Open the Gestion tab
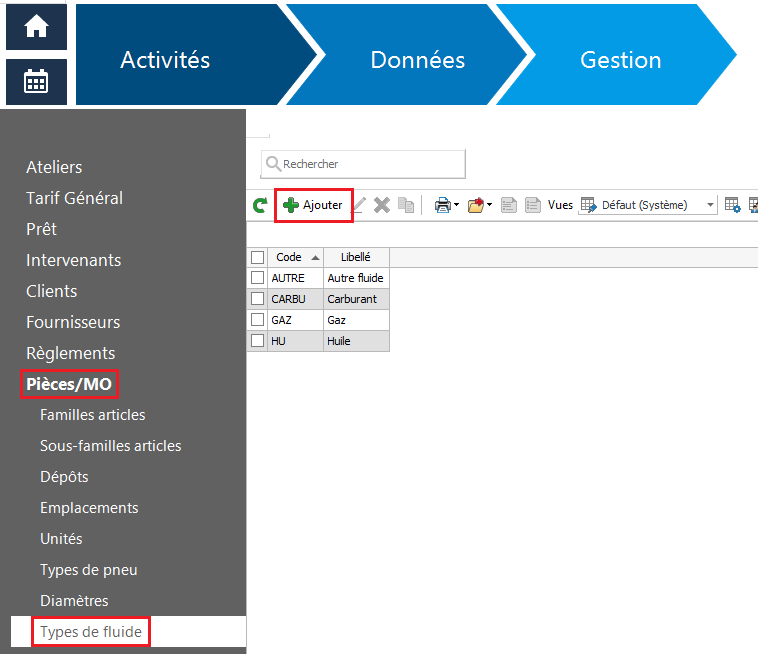Image resolution: width=758 pixels, height=654 pixels. tap(620, 60)
